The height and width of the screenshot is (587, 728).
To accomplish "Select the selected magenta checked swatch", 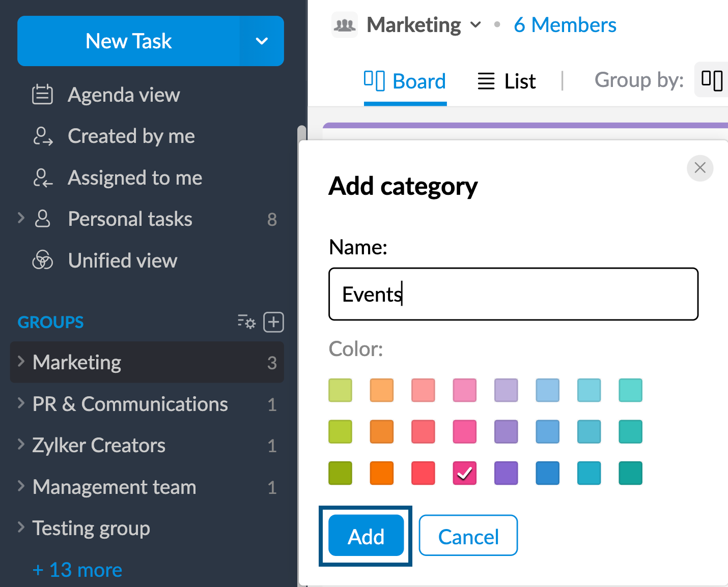I will click(464, 473).
